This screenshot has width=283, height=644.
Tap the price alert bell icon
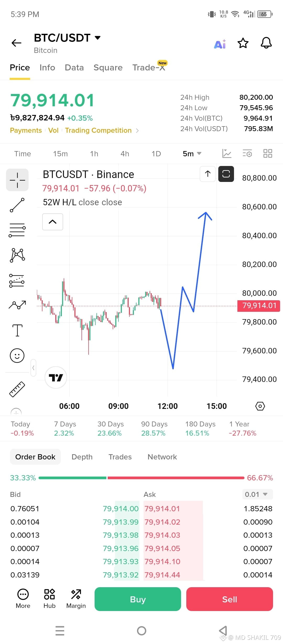click(266, 43)
